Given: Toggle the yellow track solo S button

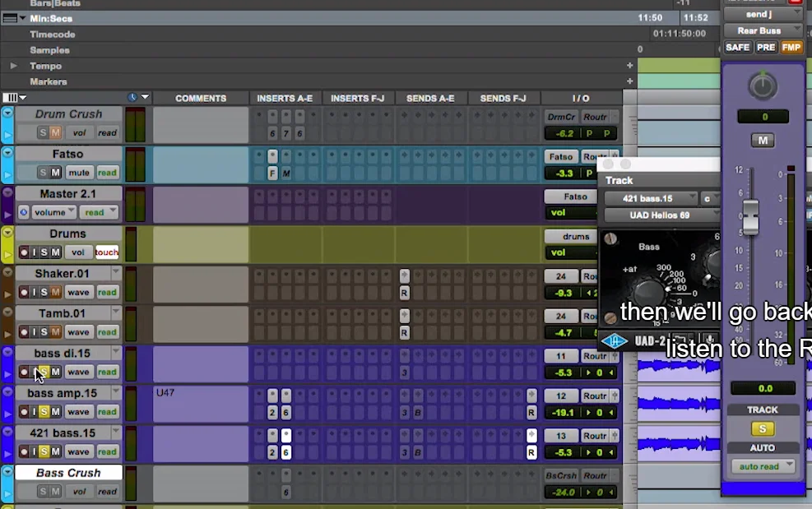Looking at the screenshot, I should click(763, 428).
